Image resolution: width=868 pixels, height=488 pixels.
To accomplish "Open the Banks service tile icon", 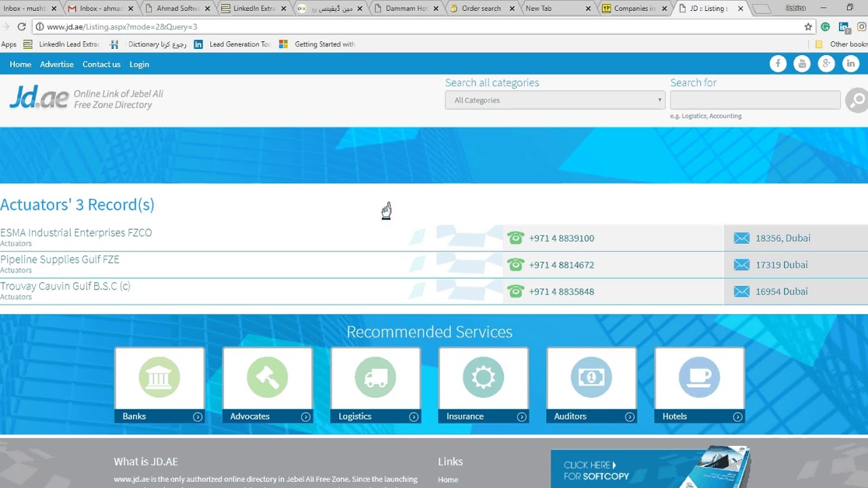I will point(159,378).
